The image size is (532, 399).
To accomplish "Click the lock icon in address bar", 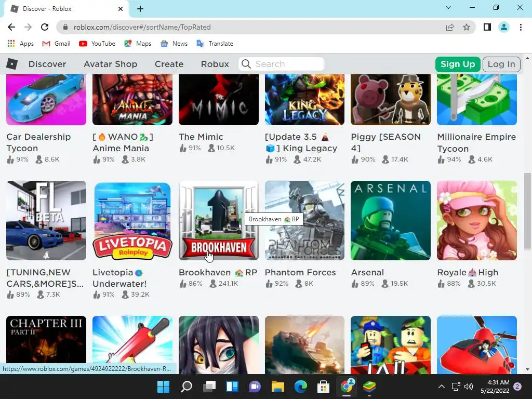I will (x=65, y=27).
